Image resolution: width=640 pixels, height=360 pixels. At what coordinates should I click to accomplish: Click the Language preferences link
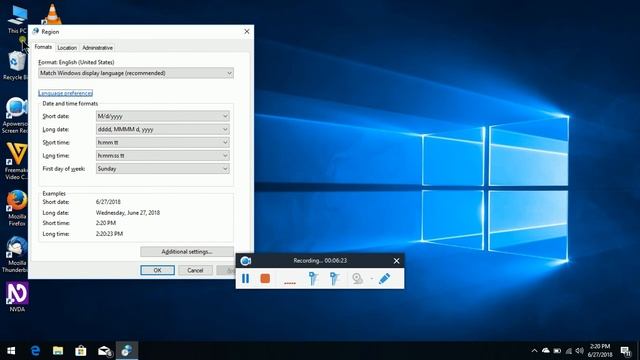[x=65, y=93]
